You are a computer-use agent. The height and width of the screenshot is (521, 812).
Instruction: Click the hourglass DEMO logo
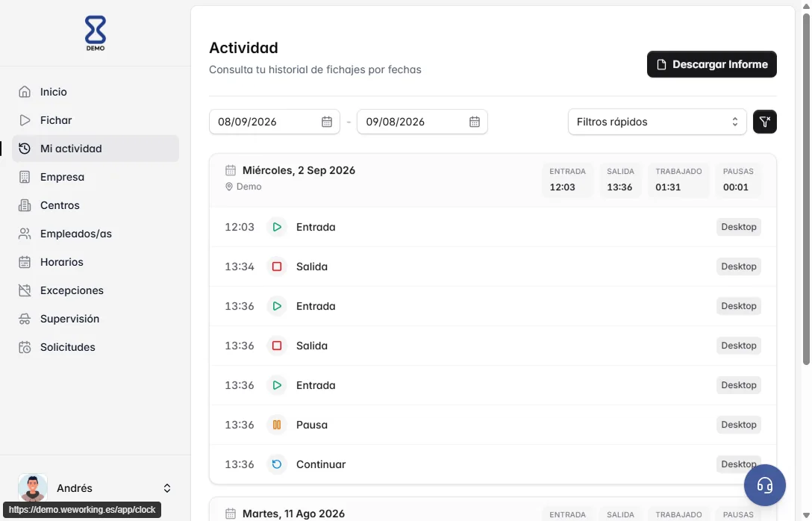coord(96,33)
